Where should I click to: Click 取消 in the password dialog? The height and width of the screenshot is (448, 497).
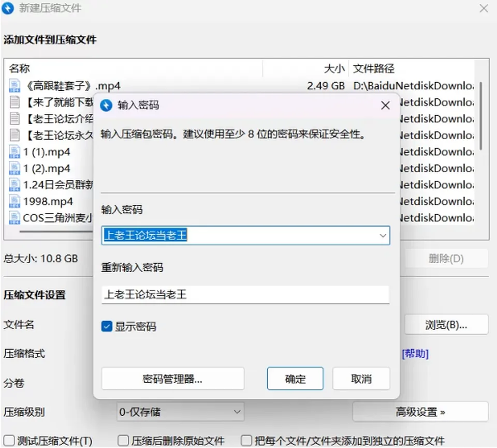tap(361, 379)
